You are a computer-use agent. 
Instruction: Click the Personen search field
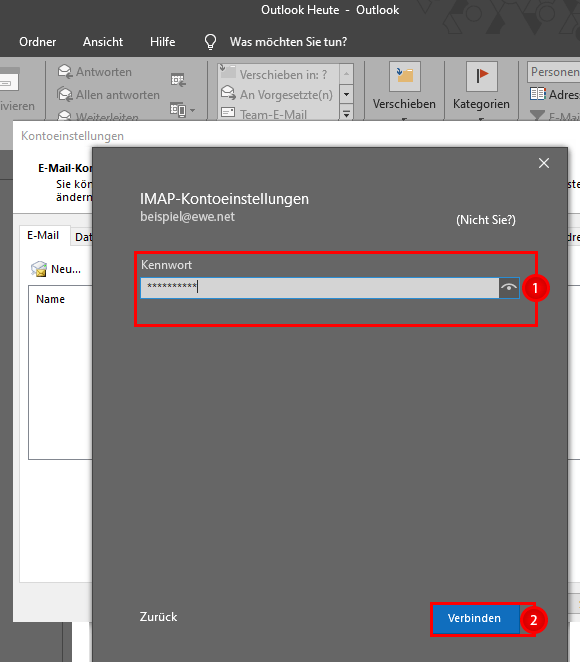click(553, 72)
